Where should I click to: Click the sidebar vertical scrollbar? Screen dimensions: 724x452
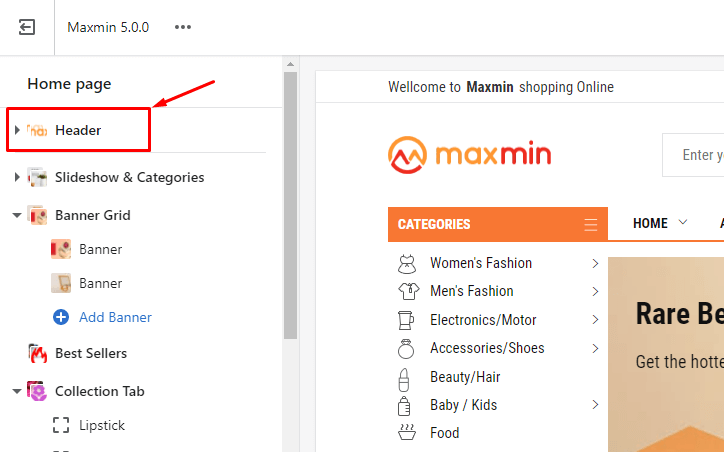[290, 200]
